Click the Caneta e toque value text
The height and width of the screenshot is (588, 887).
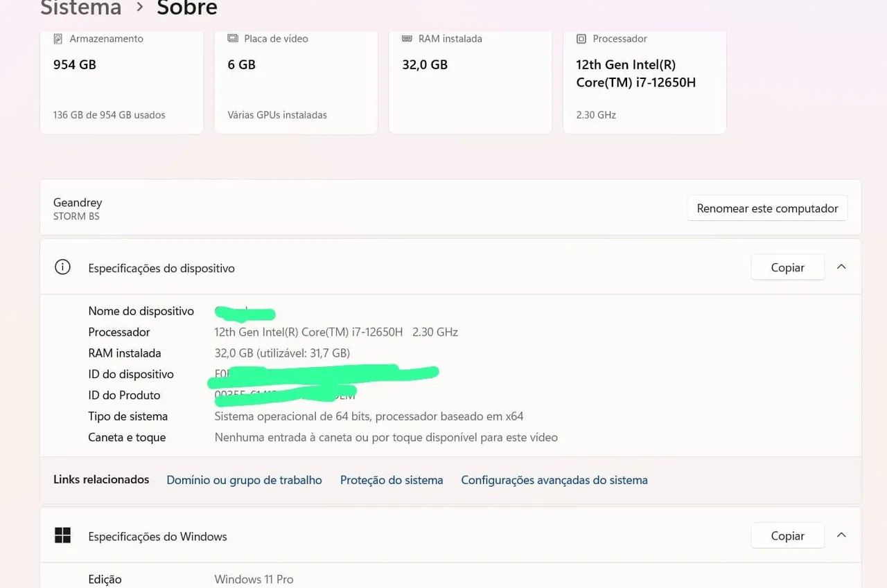coord(386,437)
